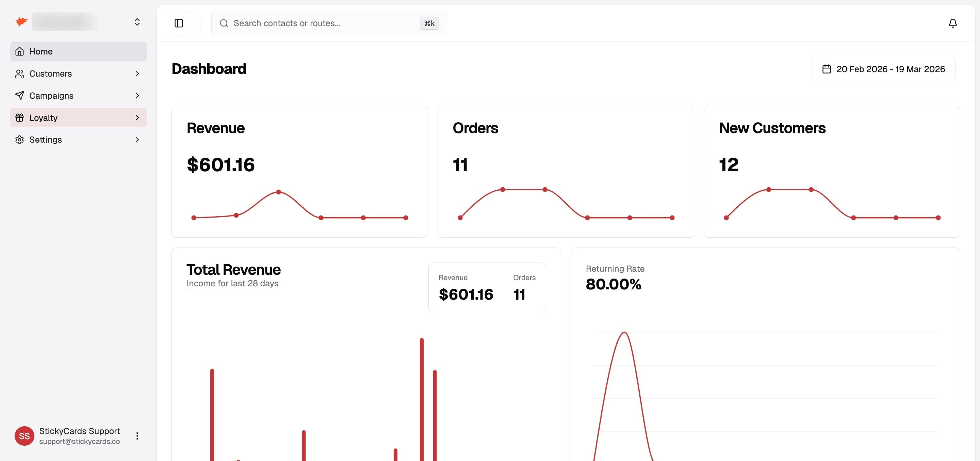Screen dimensions: 980x461
Task: Expand the Campaigns submenu chevron
Action: click(137, 96)
